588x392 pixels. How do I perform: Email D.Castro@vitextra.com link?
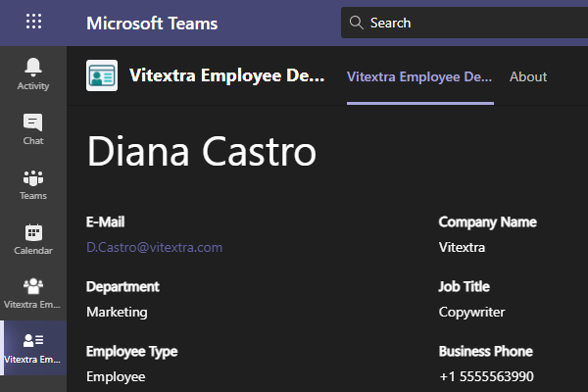(154, 247)
